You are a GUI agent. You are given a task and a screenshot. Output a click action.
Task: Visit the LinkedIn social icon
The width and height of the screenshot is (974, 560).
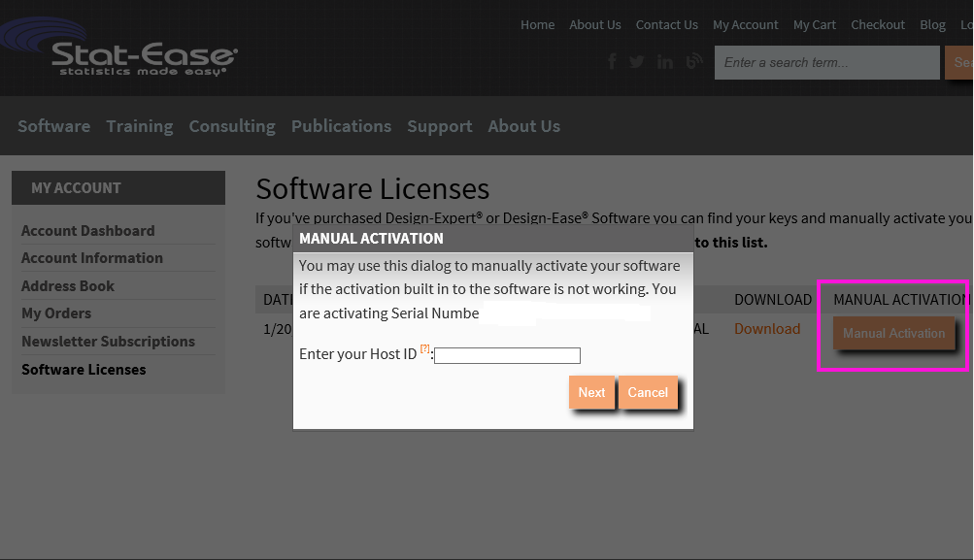click(x=664, y=61)
